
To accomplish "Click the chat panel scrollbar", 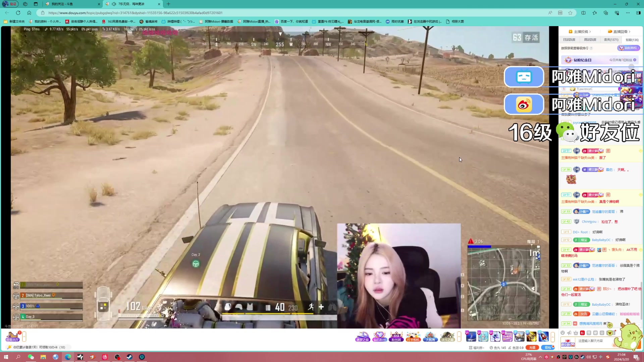I will [642, 300].
